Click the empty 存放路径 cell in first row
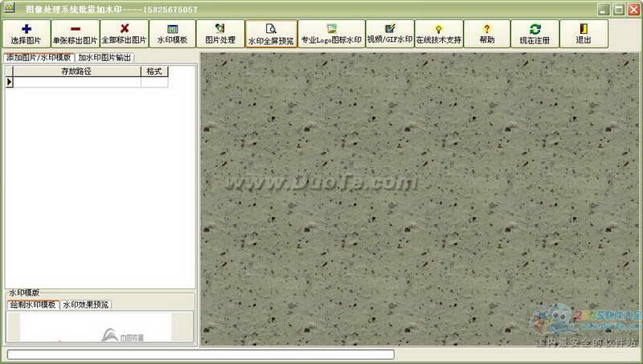Viewport: 643px width, 364px height. (x=76, y=82)
